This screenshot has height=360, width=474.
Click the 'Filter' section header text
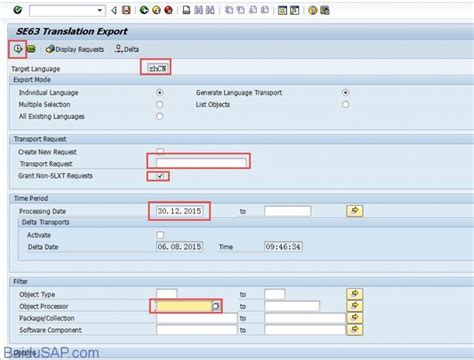click(x=20, y=282)
